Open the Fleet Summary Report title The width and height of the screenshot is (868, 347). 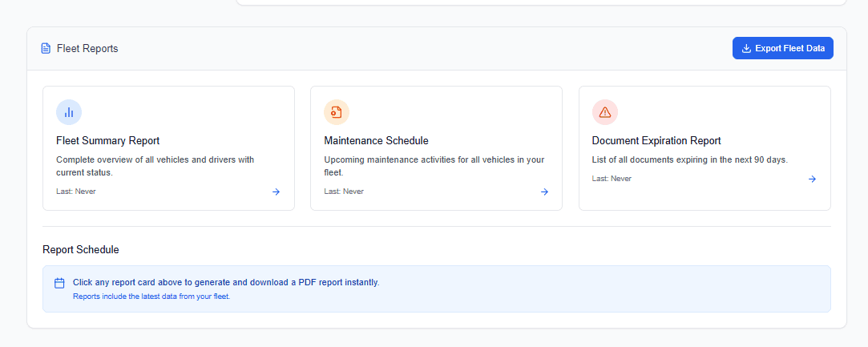(x=108, y=140)
